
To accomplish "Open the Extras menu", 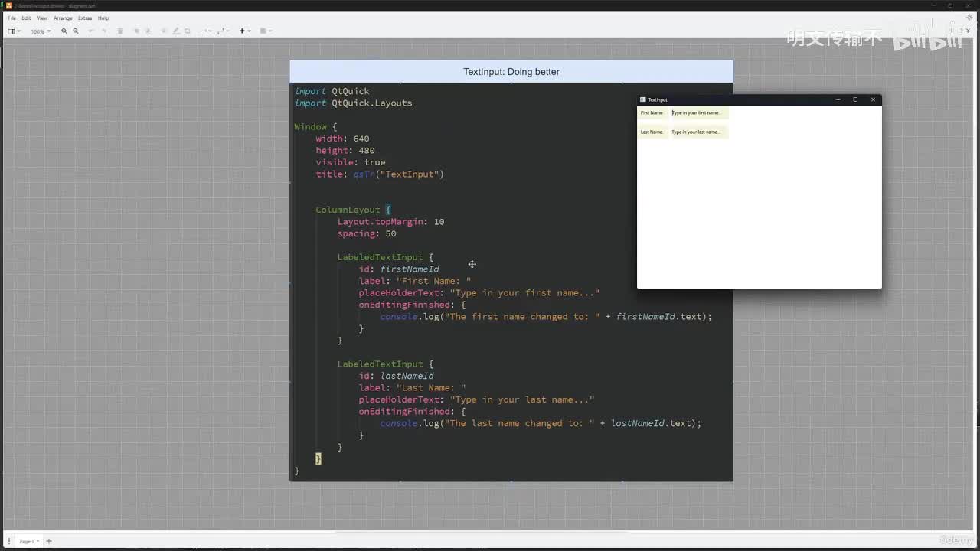I will pyautogui.click(x=85, y=18).
